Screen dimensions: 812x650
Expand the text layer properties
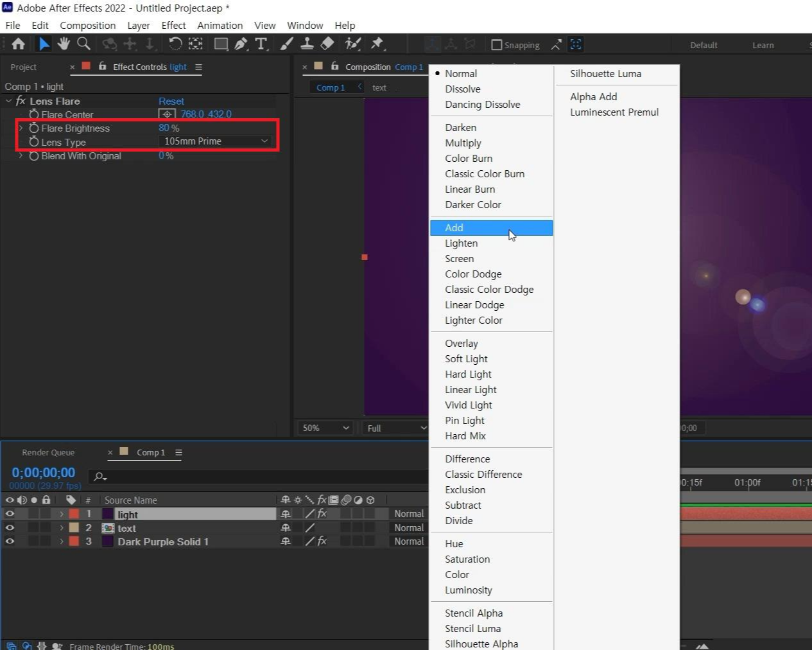[x=62, y=527]
